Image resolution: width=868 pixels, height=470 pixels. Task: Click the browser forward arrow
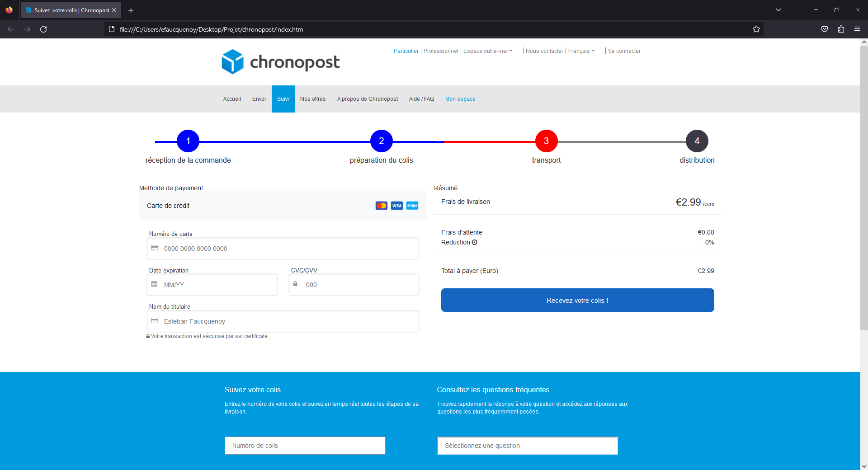point(27,29)
